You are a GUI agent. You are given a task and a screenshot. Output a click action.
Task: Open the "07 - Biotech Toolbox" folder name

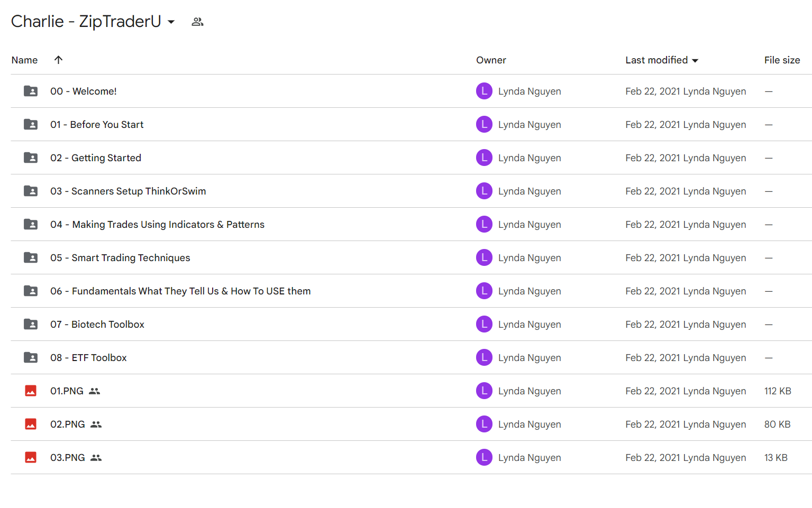[97, 325]
